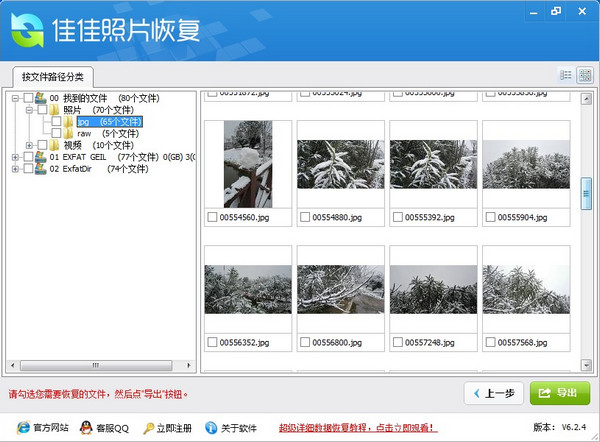Click the vertical scrollbar thumb in thumbnails

586,193
